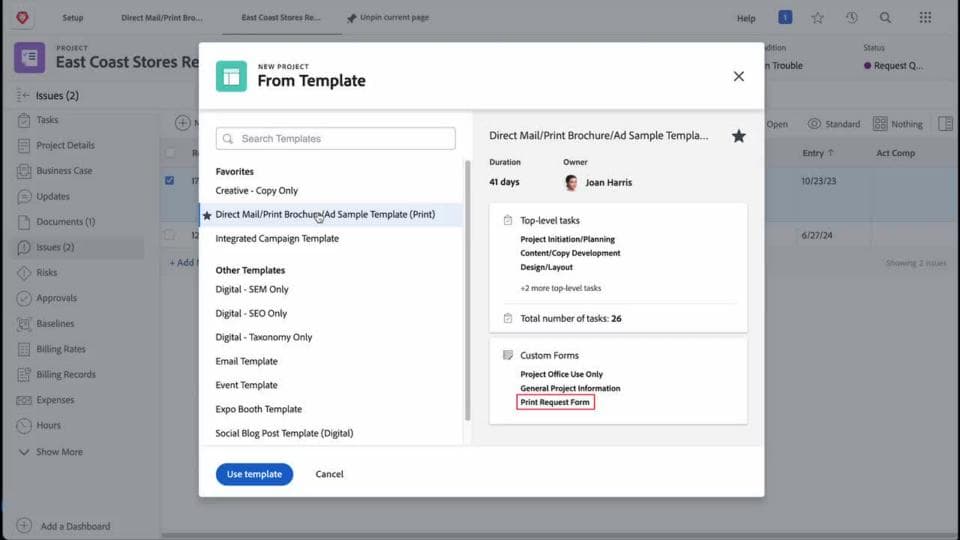
Task: Click Unpin current page
Action: click(394, 18)
